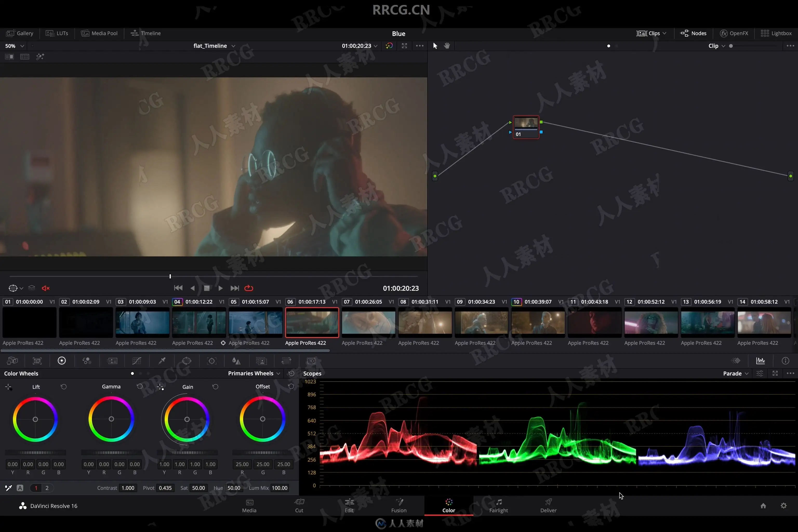Open the Gallery panel
Viewport: 798px width, 532px height.
click(20, 33)
